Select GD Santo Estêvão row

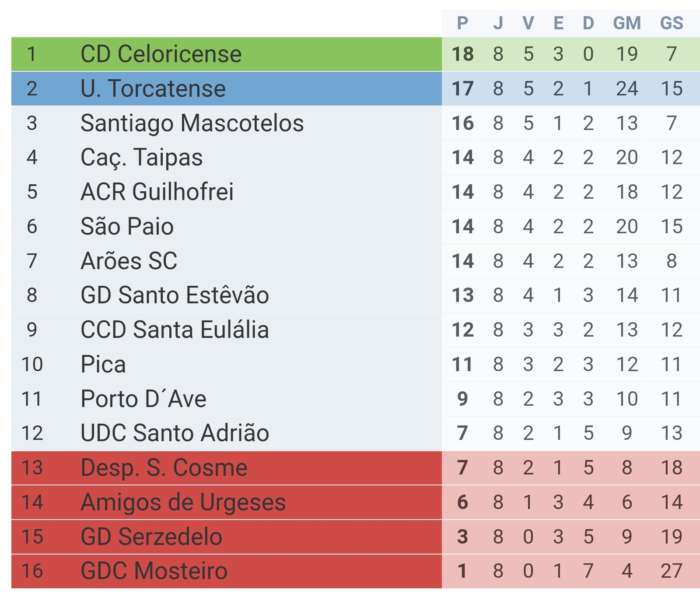355,295
